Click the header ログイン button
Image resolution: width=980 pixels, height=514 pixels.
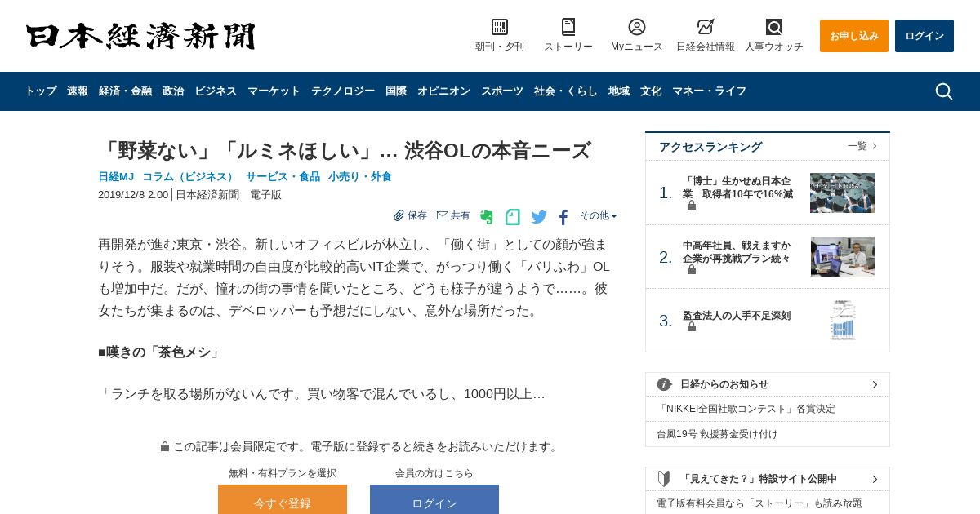coord(924,36)
